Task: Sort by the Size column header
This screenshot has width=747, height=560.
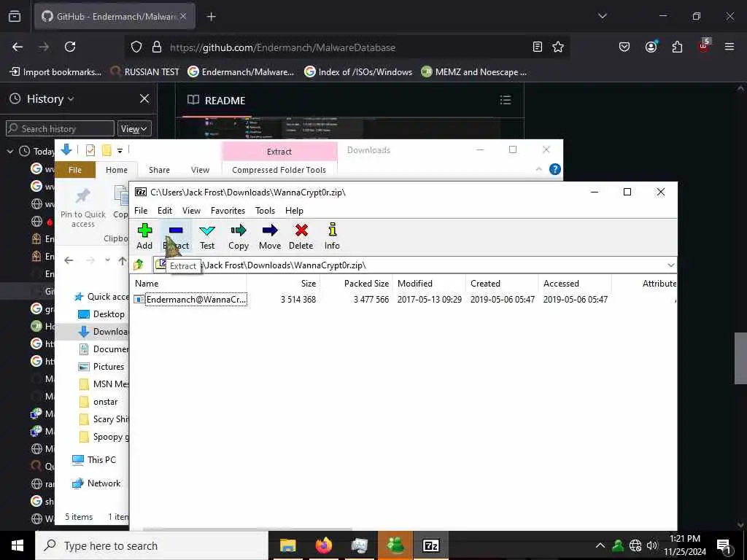Action: [309, 284]
